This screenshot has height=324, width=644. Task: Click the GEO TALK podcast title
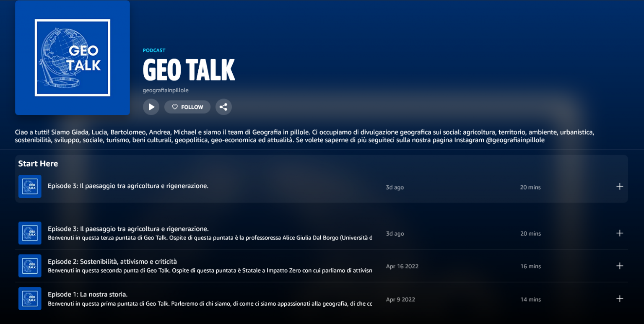(x=189, y=70)
